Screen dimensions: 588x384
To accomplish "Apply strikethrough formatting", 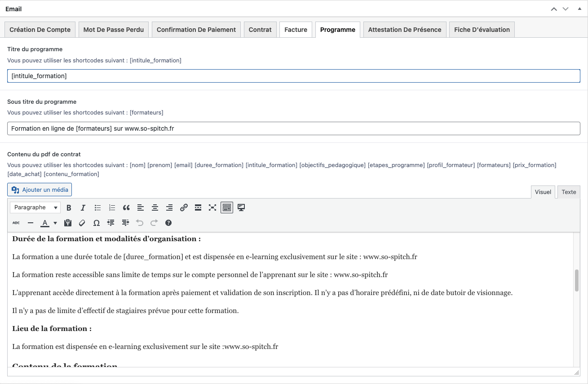I will coord(16,222).
